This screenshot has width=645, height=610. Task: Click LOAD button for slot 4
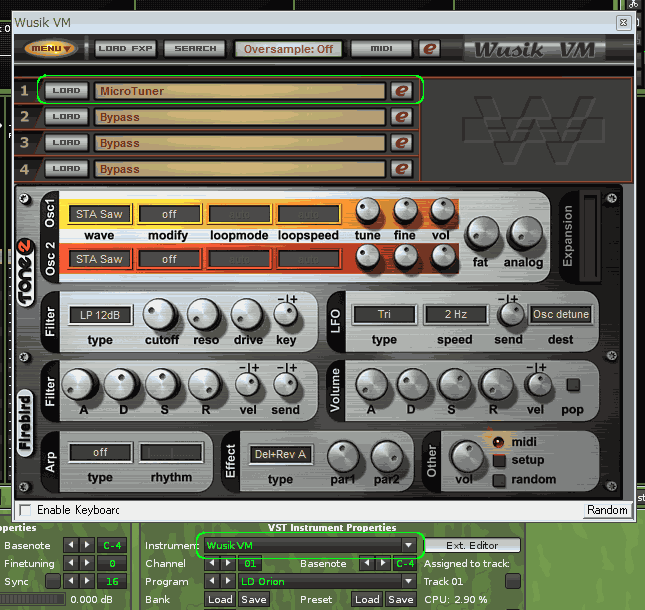coord(66,169)
